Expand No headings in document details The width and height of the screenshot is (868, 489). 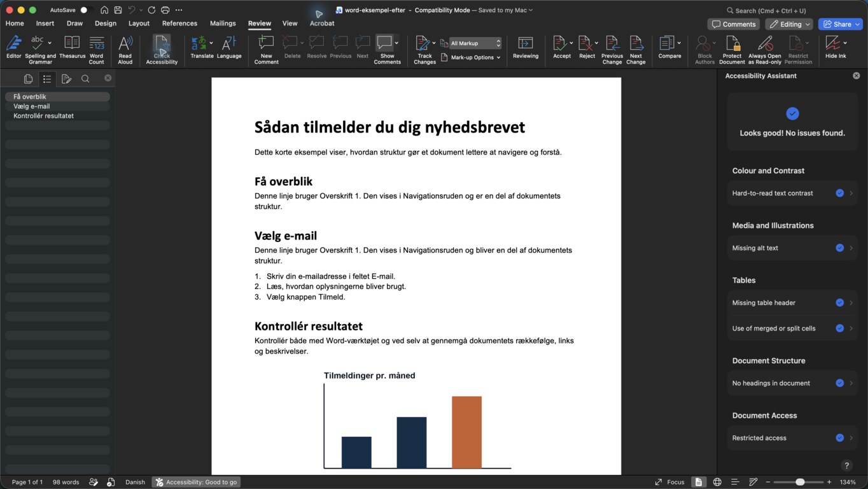pos(851,383)
